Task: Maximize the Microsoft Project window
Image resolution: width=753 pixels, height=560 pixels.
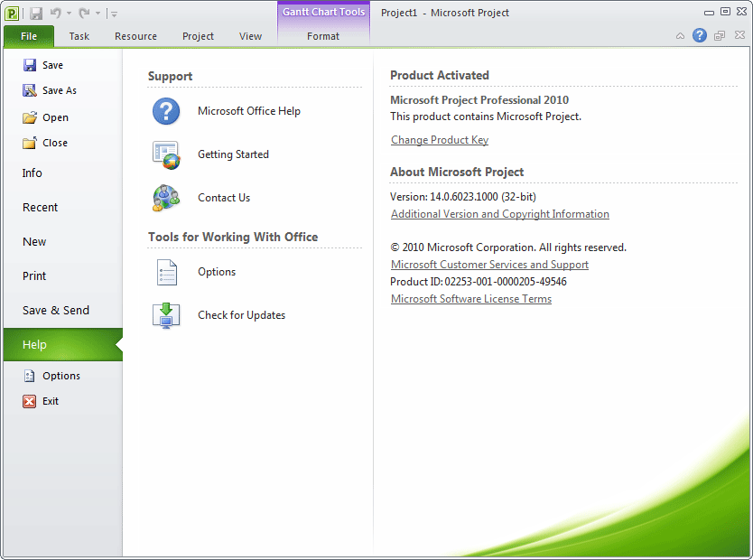Action: pos(725,12)
